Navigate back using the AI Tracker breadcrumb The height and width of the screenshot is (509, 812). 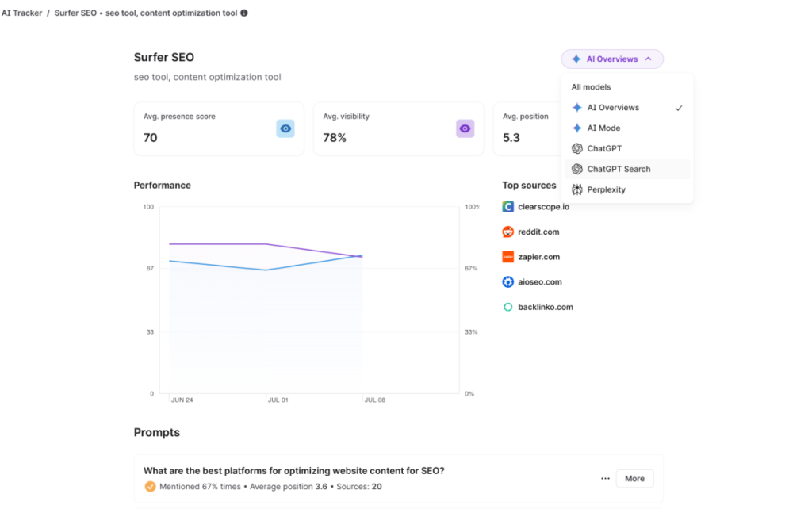(x=21, y=13)
